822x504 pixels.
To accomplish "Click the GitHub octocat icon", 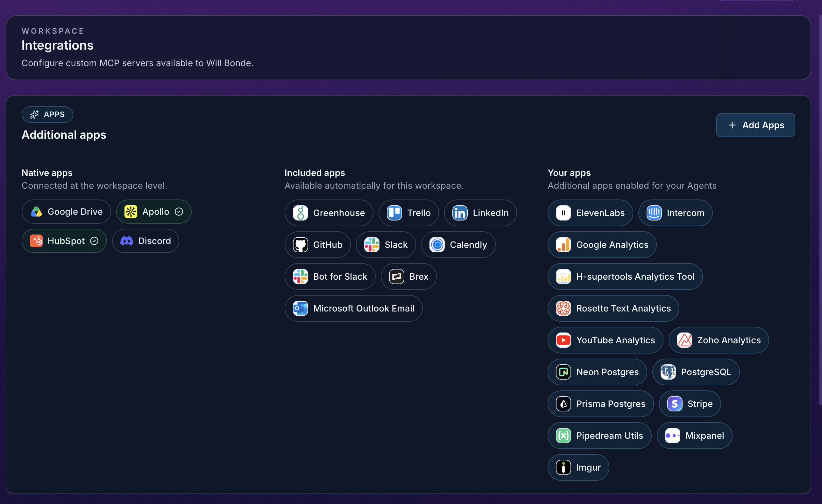I will pyautogui.click(x=300, y=245).
